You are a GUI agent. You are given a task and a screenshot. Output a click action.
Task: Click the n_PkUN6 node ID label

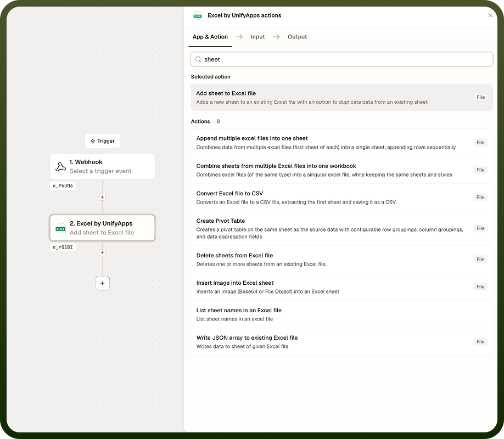coord(63,186)
